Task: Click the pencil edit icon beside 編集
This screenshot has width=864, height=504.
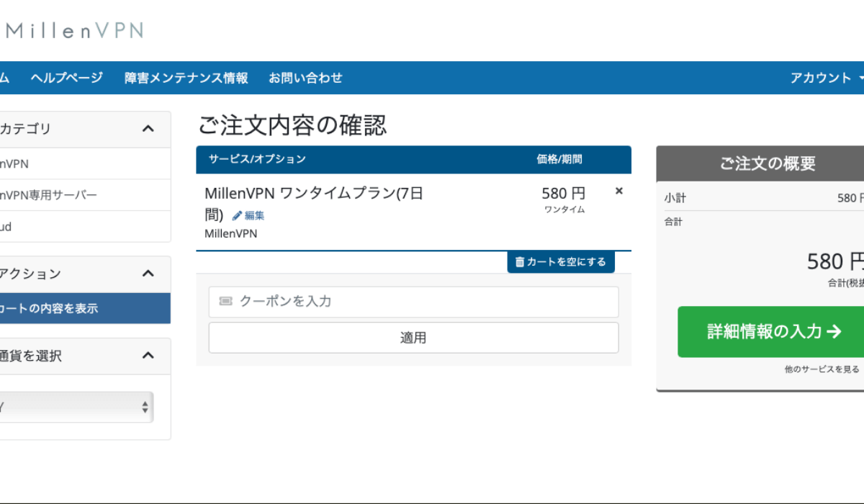Action: (237, 215)
